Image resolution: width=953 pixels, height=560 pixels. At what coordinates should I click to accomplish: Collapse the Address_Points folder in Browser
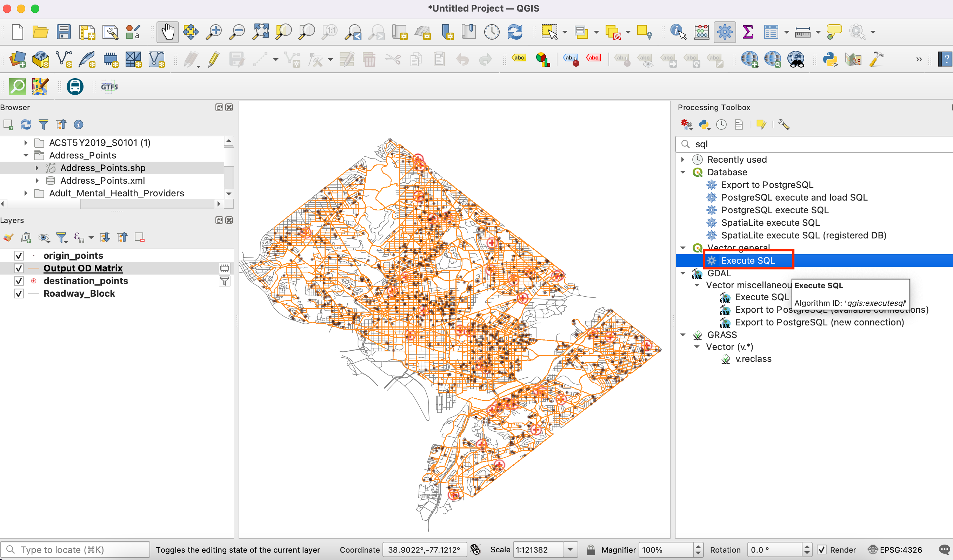(26, 155)
